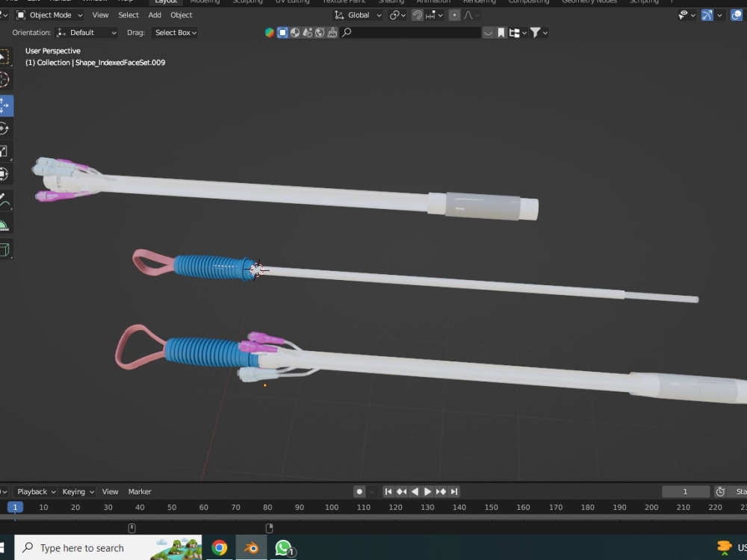Click the brush icon next to search

point(332,32)
